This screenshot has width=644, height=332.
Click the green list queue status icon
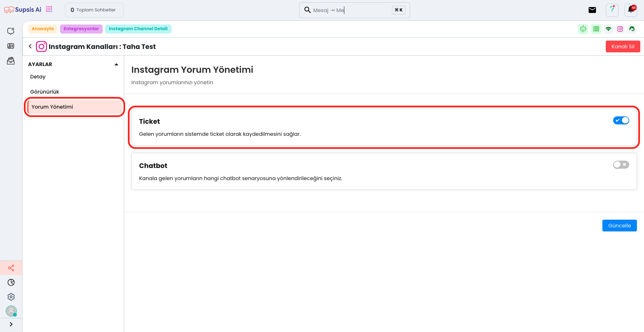coord(596,29)
